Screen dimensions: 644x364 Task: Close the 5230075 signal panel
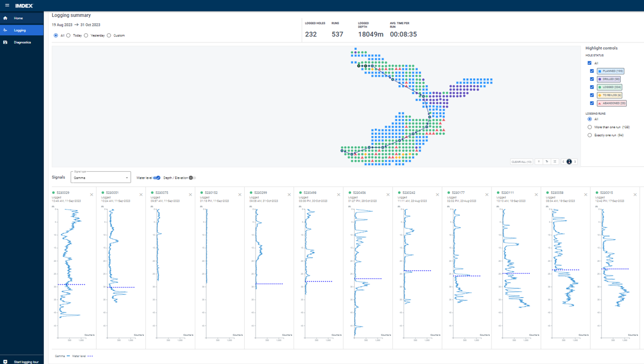click(x=190, y=194)
